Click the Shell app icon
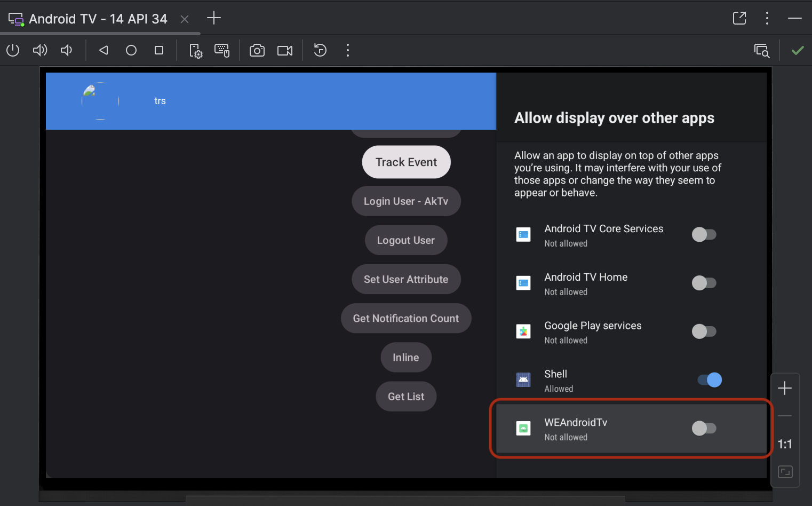This screenshot has width=812, height=506. (523, 380)
